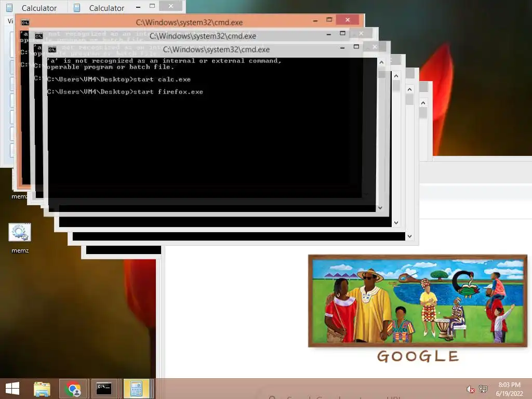Click the 'start firefox.exe' command line text

(x=168, y=92)
